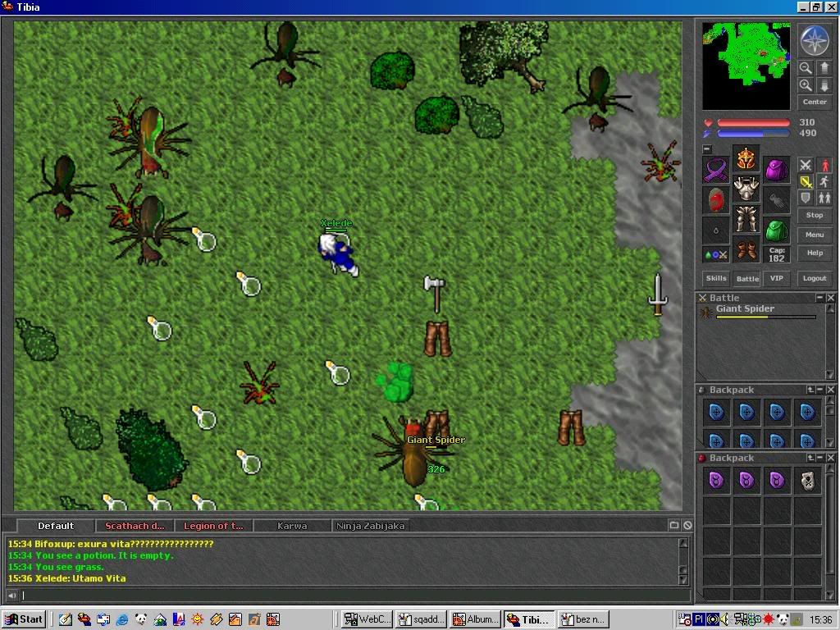This screenshot has height=630, width=840.
Task: Minimize the Battle window
Action: (x=819, y=297)
